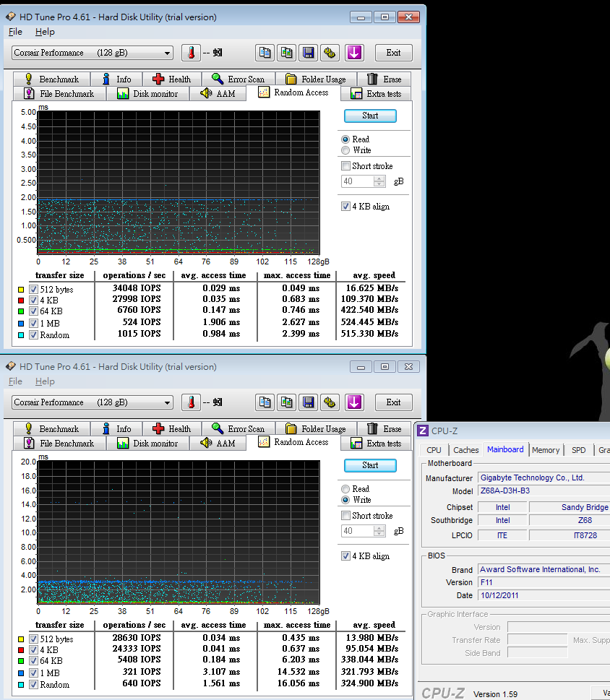Open File menu in bottom HD Tune window
Viewport: 610px width, 700px height.
pos(15,381)
